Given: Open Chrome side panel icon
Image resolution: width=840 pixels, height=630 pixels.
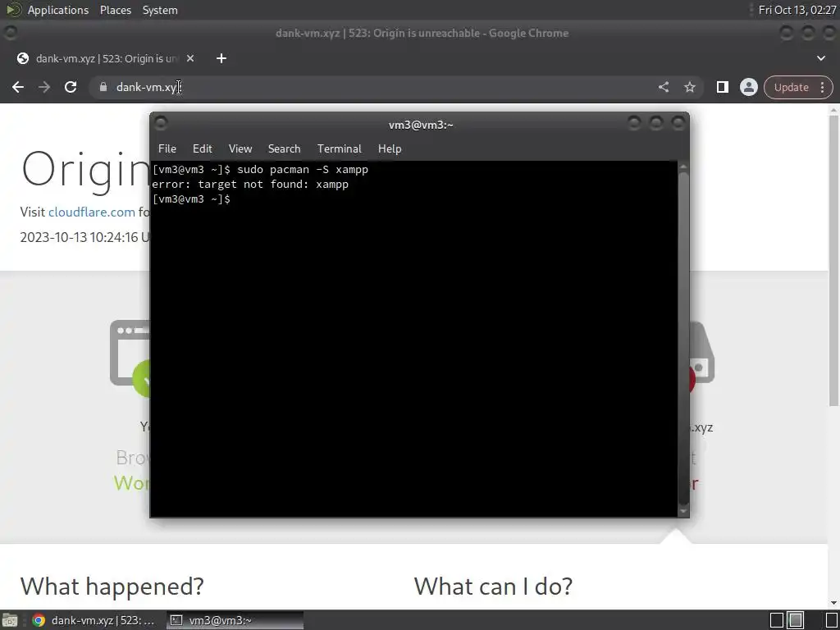Looking at the screenshot, I should pyautogui.click(x=722, y=87).
